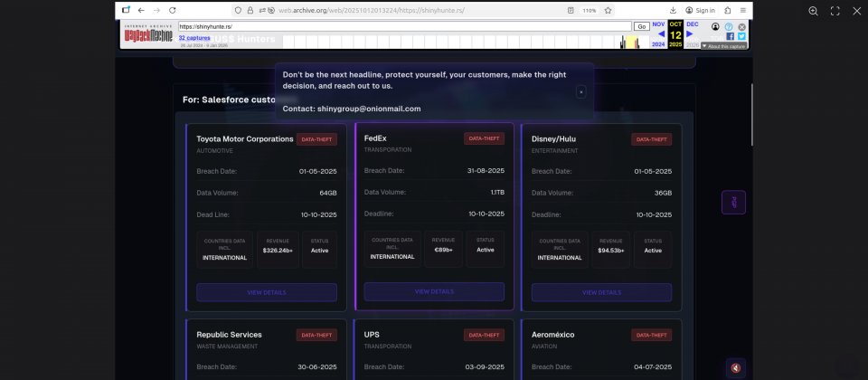
Task: Share capture on Facebook
Action: click(x=730, y=37)
